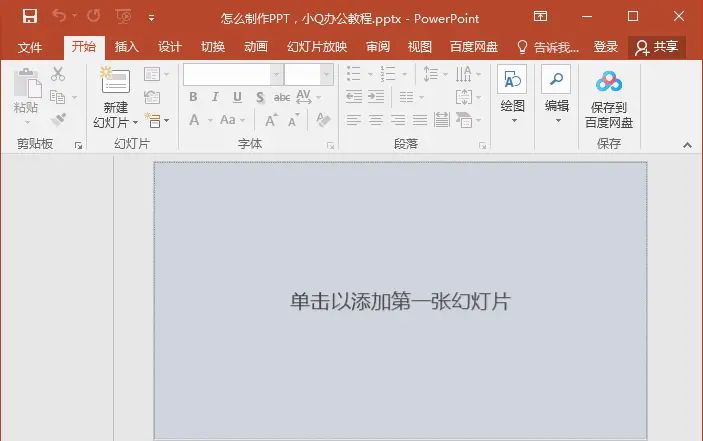Expand the Copy options arrow
The width and height of the screenshot is (703, 441).
pos(74,97)
